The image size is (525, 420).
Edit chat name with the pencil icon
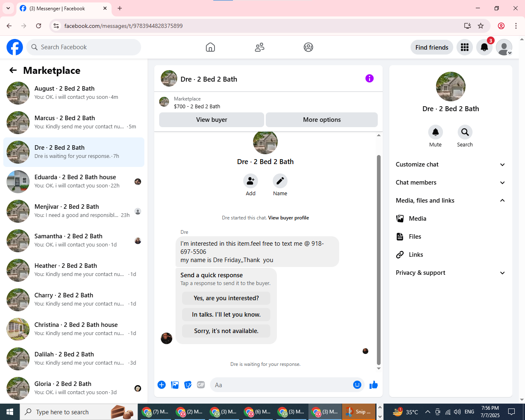[x=280, y=181]
